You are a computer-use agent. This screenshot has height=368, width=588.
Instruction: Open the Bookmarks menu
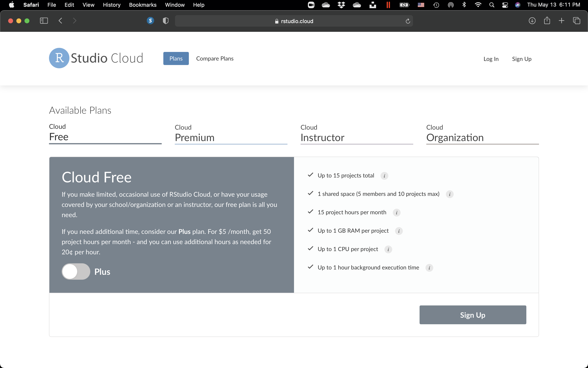[143, 5]
